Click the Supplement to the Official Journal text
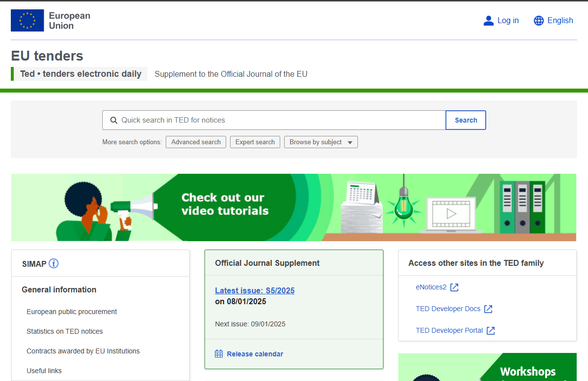 (231, 74)
